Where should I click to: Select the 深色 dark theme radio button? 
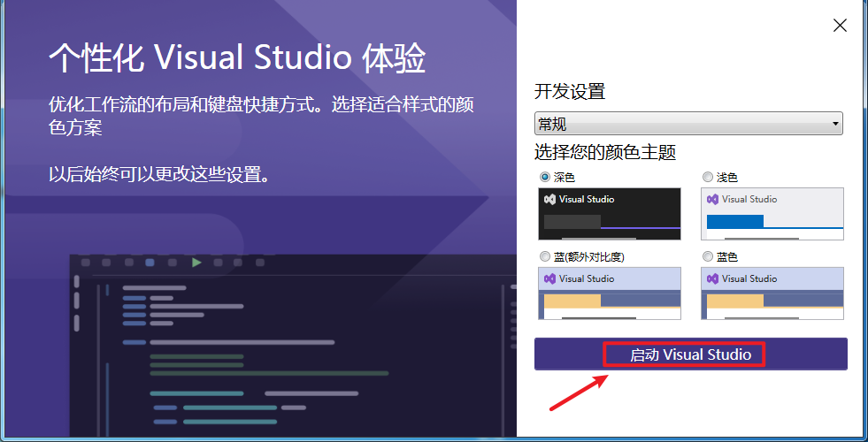545,177
